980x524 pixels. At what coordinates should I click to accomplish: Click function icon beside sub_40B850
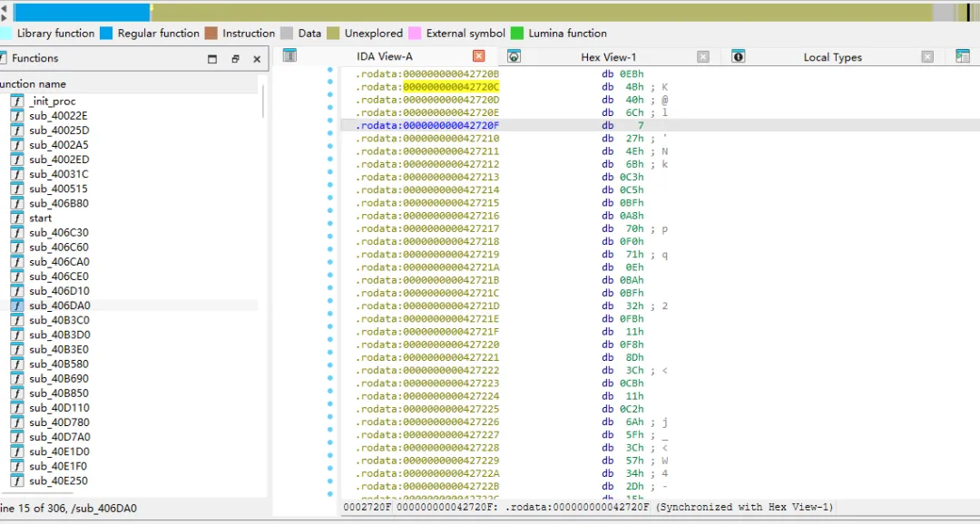pos(17,393)
